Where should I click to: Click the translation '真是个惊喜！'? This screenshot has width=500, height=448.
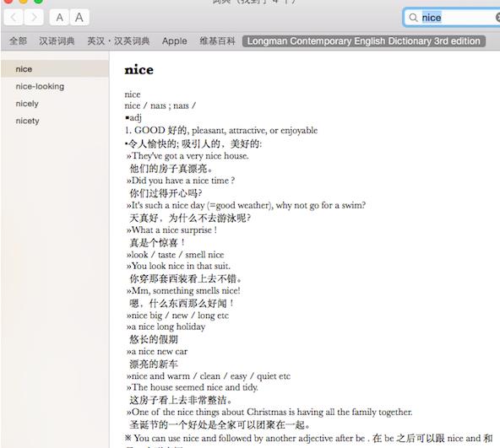tap(158, 242)
